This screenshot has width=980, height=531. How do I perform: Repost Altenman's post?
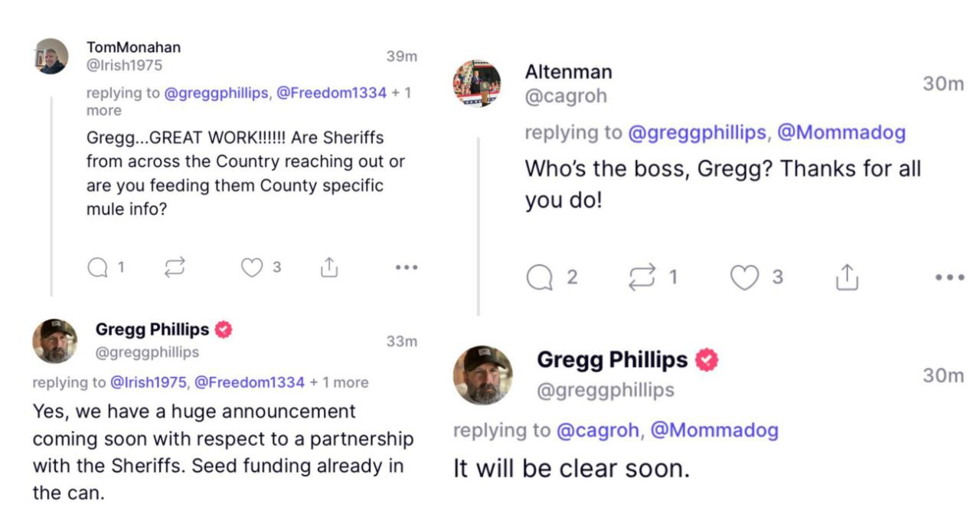[x=642, y=277]
